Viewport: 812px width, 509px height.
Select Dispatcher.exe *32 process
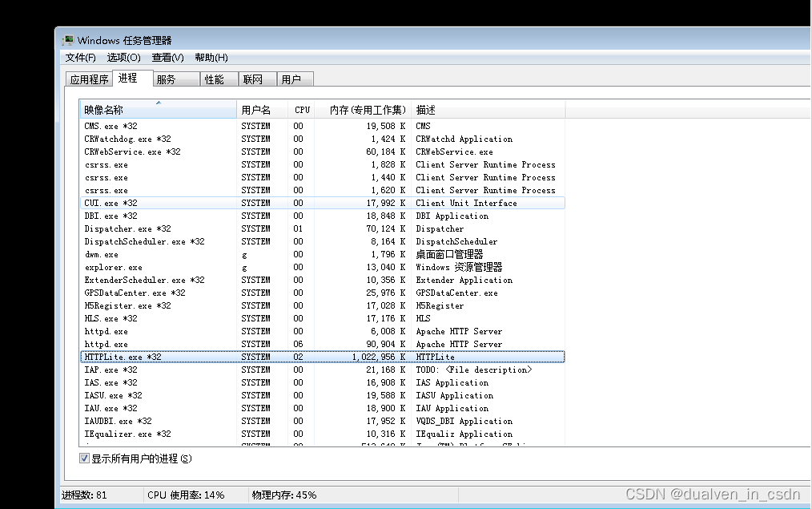(322, 228)
